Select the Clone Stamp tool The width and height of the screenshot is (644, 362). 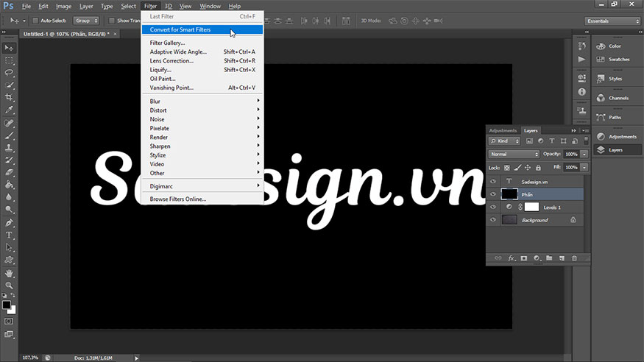pyautogui.click(x=9, y=148)
